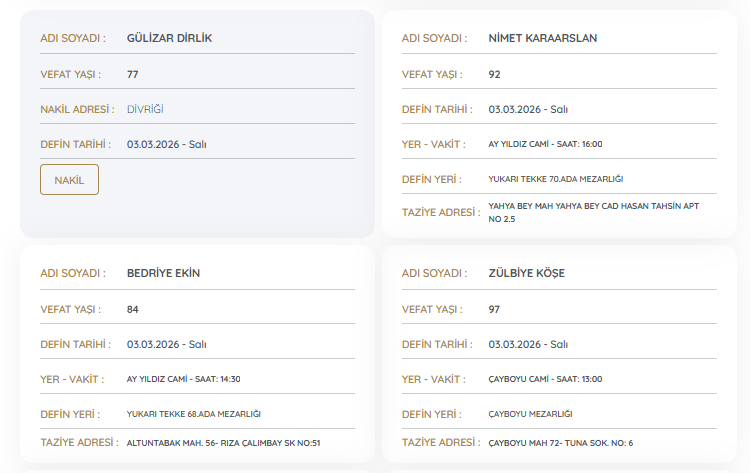Select the name GÜLİZAR DİRLİK

click(x=169, y=38)
